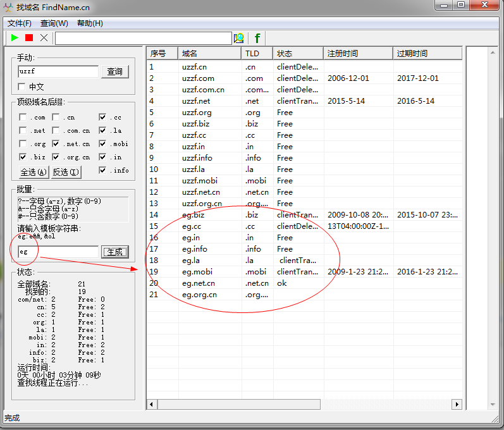Open the 文件(F) menu
Viewport: 504px width, 430px height.
tap(19, 23)
